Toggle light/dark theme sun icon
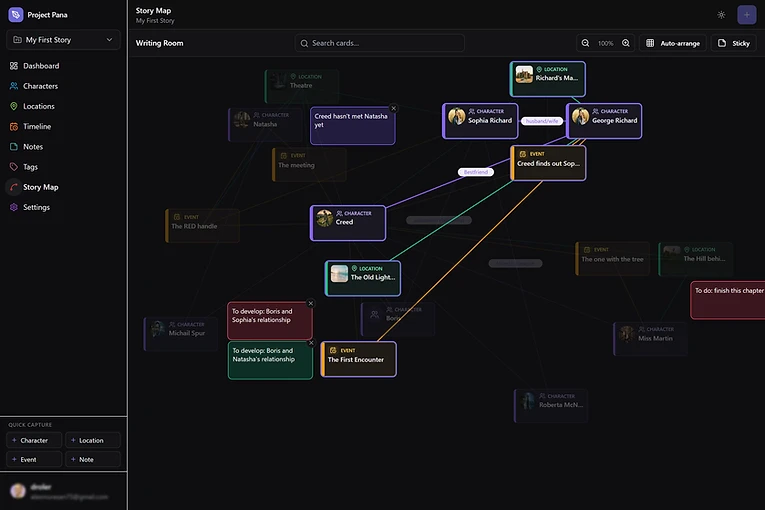This screenshot has height=510, width=765. point(721,15)
